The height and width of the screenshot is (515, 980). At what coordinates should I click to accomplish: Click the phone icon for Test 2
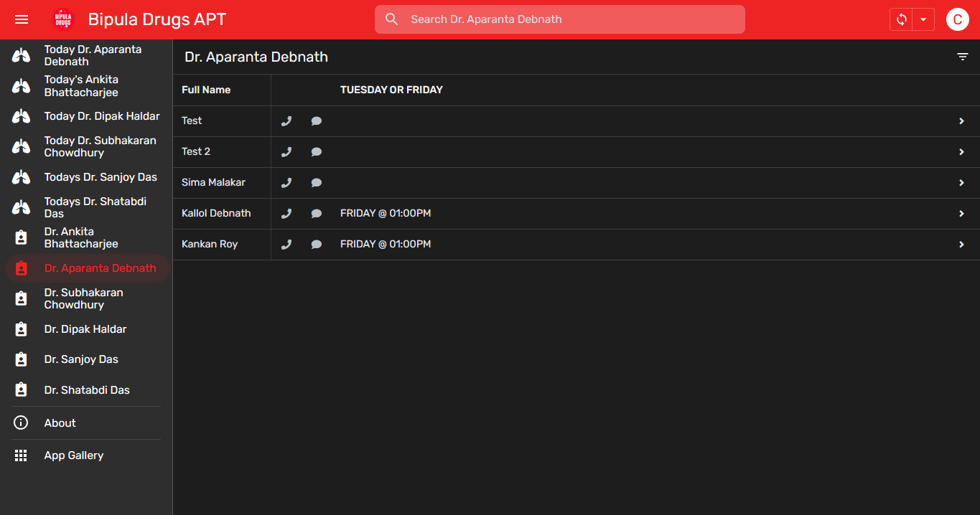[x=286, y=152]
